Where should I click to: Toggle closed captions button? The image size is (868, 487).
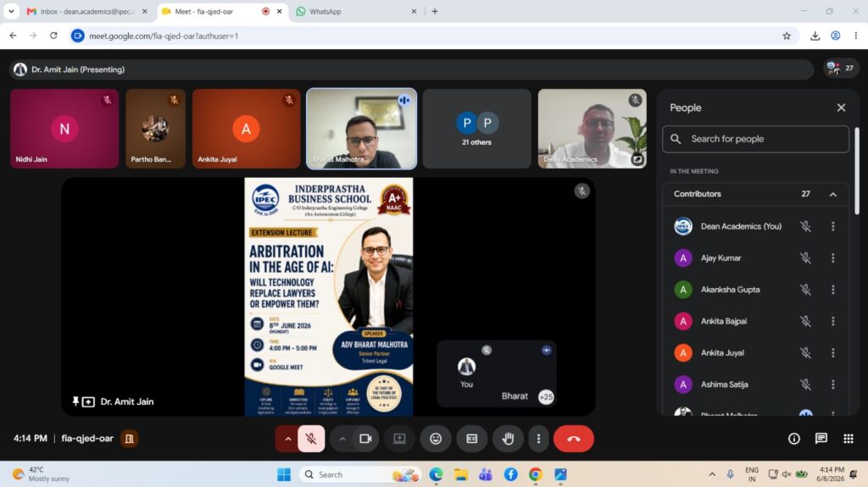[471, 439]
